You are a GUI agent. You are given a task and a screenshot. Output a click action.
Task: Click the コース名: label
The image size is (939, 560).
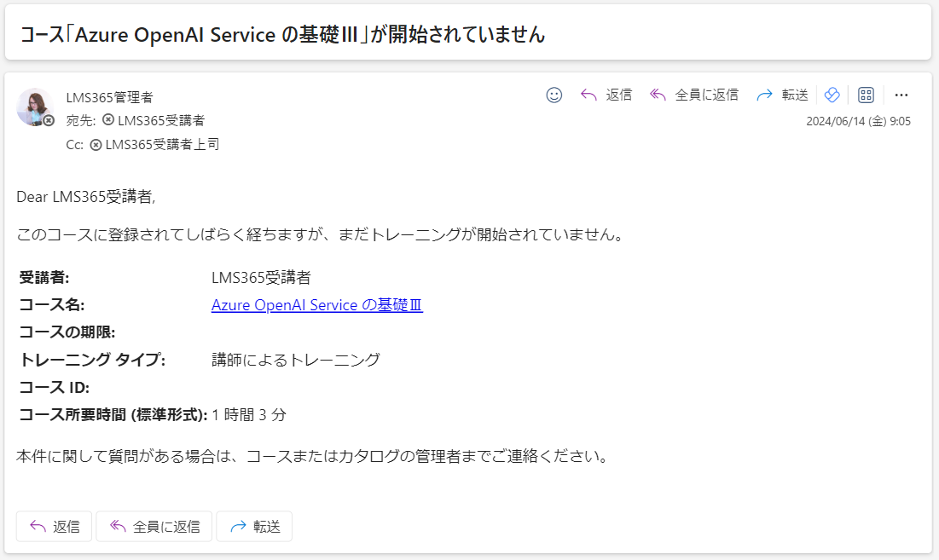coord(51,305)
